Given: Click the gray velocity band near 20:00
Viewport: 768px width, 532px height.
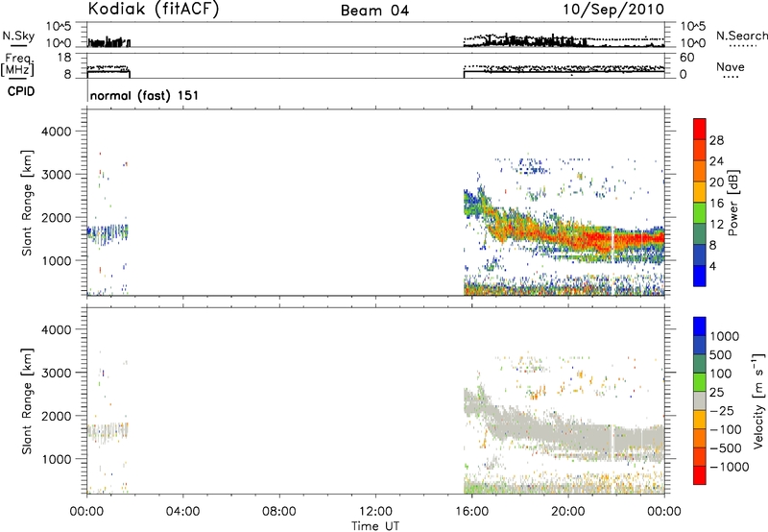Looking at the screenshot, I should point(568,433).
